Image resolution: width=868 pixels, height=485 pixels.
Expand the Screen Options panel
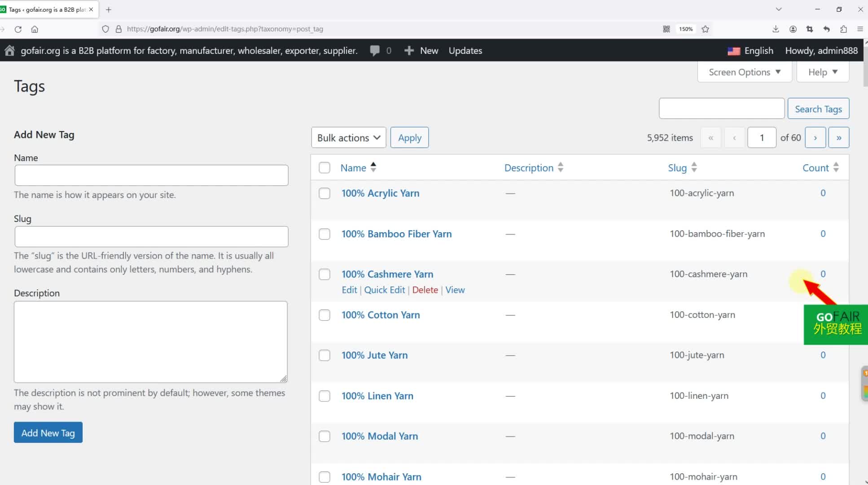click(745, 72)
